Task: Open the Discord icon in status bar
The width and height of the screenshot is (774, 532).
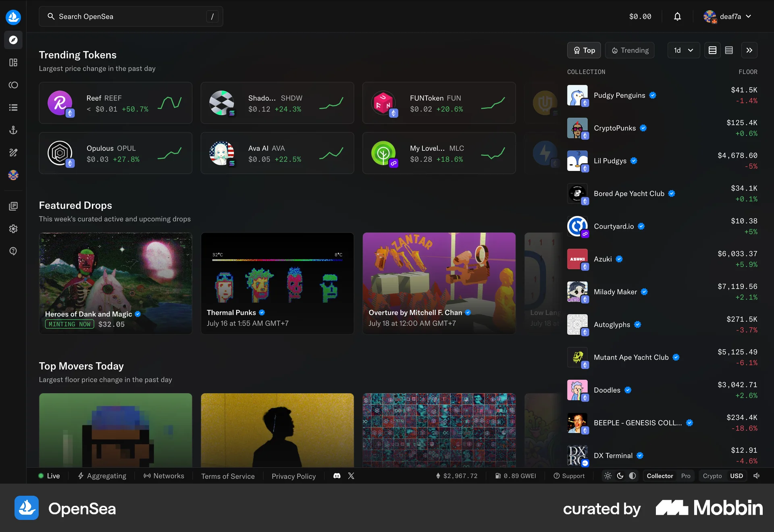Action: (337, 476)
